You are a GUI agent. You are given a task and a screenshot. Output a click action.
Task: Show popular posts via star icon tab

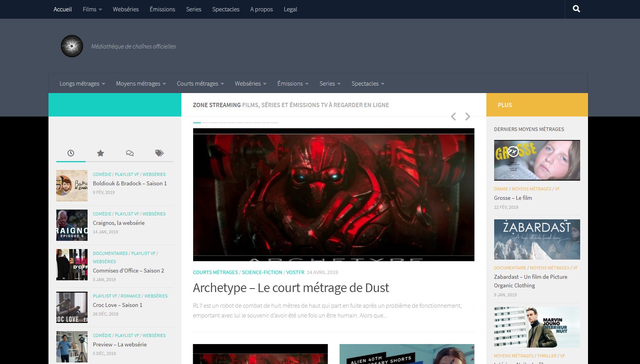pos(100,153)
